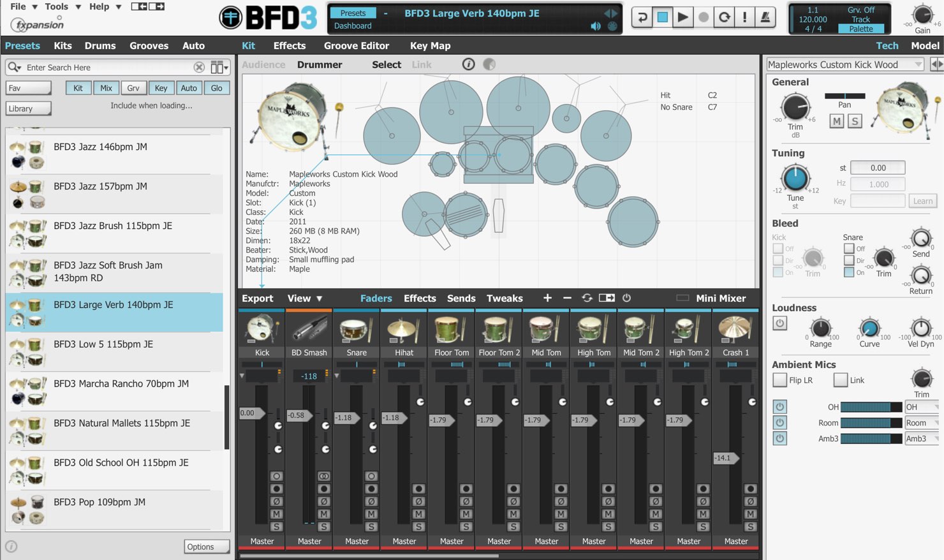Click the Options button
This screenshot has width=944, height=560.
(x=207, y=547)
